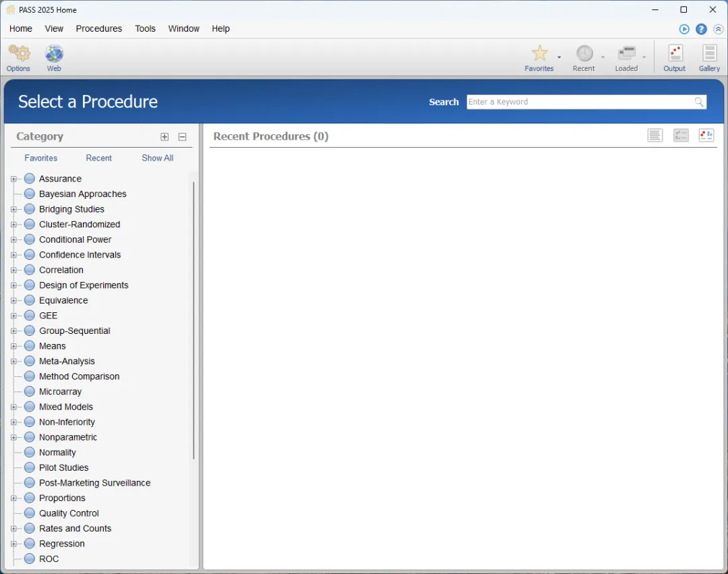Click the Show All link

click(x=157, y=158)
